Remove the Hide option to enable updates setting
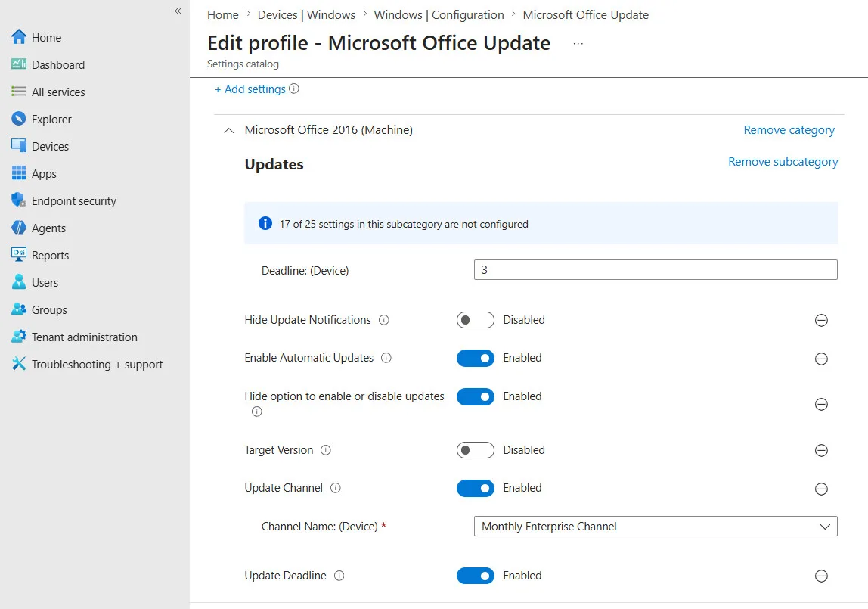Image resolution: width=868 pixels, height=609 pixels. click(821, 404)
